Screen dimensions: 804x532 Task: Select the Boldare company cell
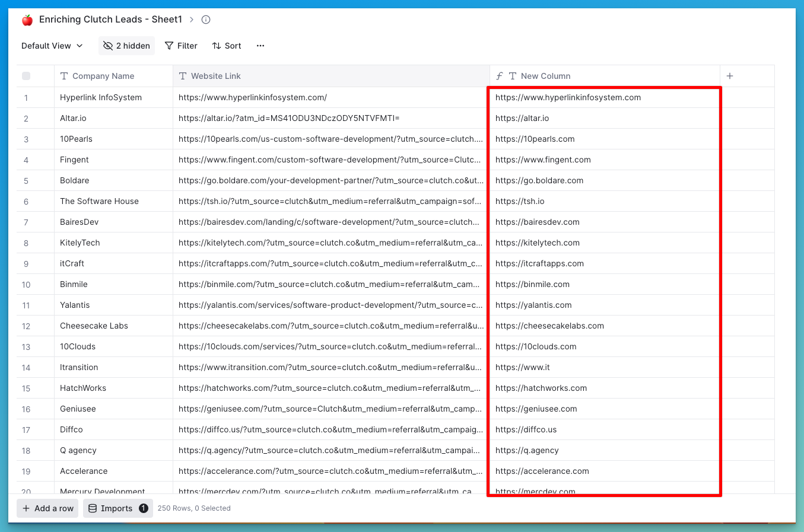[x=113, y=180]
